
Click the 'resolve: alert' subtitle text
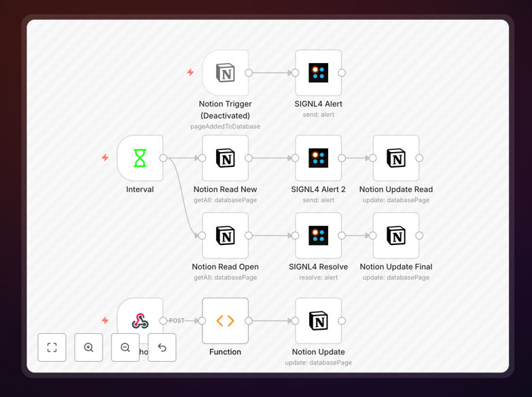(318, 278)
